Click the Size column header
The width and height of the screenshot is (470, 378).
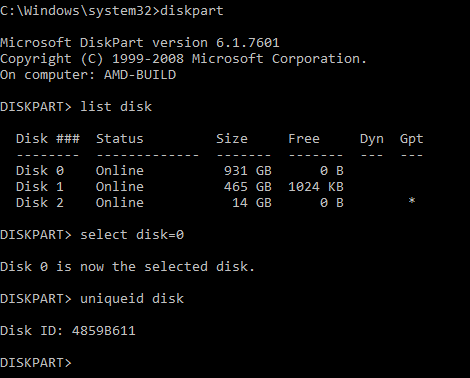pyautogui.click(x=232, y=139)
